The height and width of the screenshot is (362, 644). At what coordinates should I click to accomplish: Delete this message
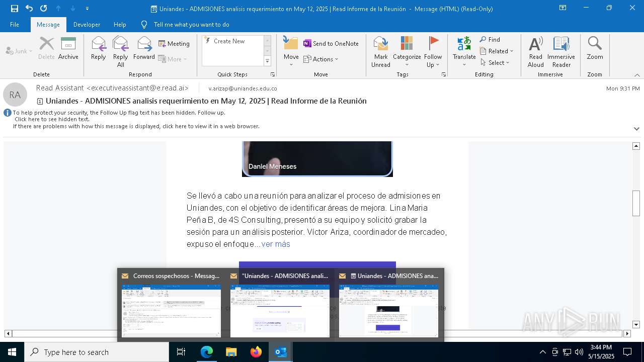(x=46, y=48)
